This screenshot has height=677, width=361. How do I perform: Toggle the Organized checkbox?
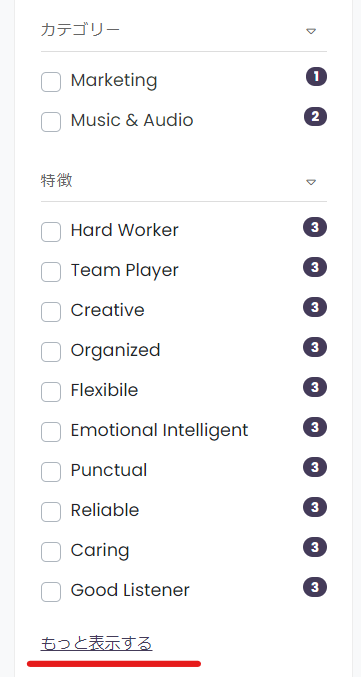(x=51, y=352)
